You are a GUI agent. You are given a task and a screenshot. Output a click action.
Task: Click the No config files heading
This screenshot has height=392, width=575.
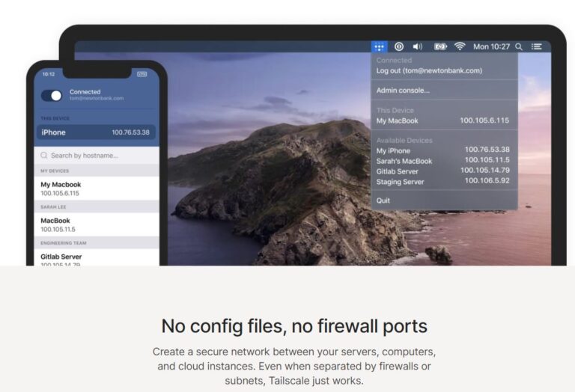[294, 326]
